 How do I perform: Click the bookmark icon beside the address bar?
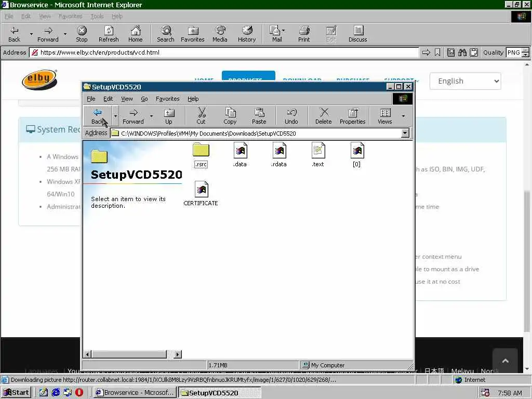point(437,52)
